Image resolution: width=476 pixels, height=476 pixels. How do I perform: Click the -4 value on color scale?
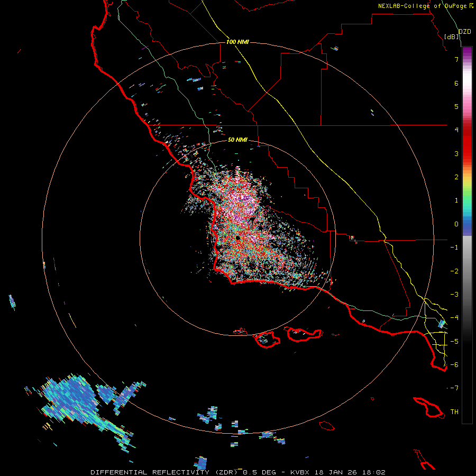tap(454, 318)
